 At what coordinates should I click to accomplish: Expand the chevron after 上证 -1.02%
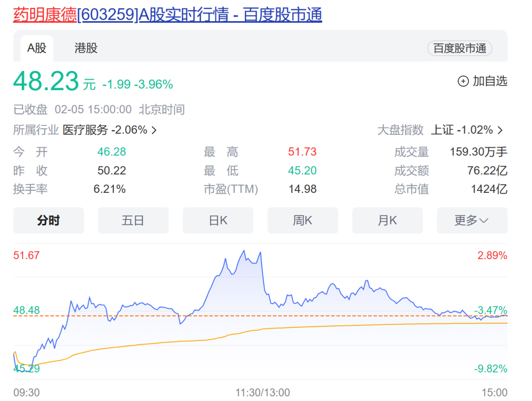pyautogui.click(x=500, y=130)
